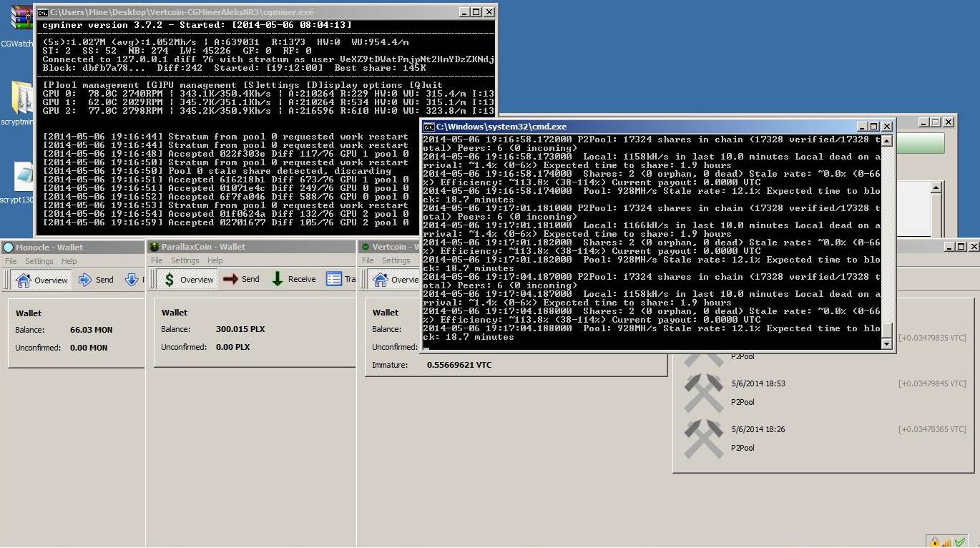
Task: Click the unconfirmed value 0.00 PLX
Action: tap(232, 347)
